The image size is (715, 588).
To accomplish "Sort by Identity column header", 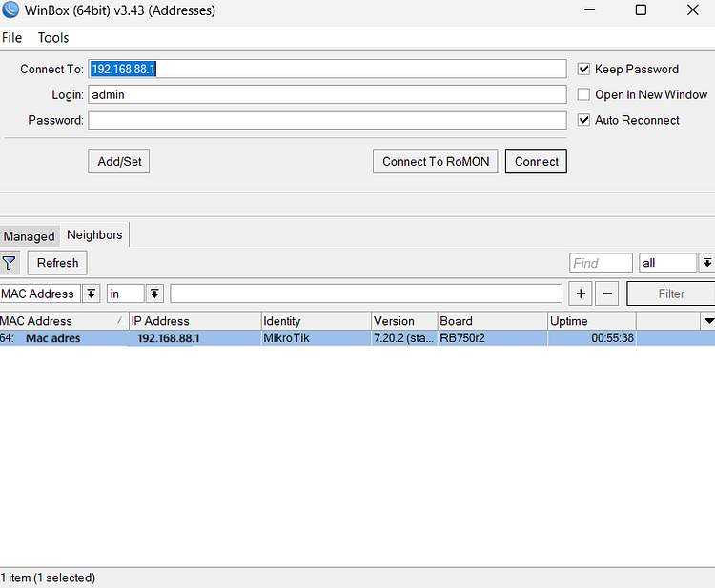I will pyautogui.click(x=317, y=321).
